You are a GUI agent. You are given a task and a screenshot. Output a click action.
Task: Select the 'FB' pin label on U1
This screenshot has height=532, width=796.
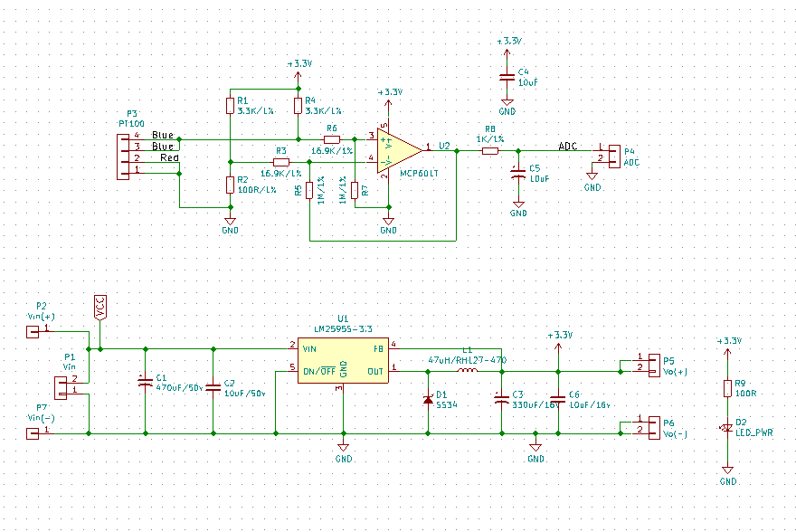point(378,349)
